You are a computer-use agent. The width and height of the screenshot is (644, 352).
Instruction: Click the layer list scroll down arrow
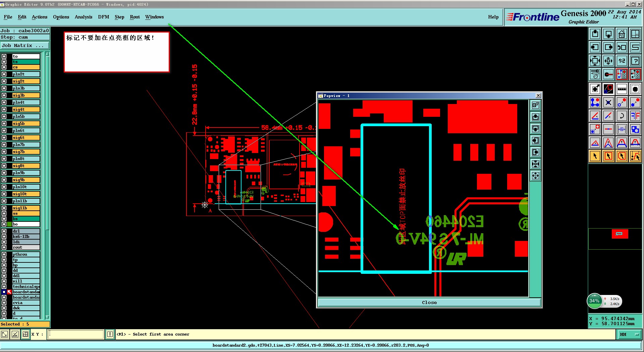tap(47, 317)
